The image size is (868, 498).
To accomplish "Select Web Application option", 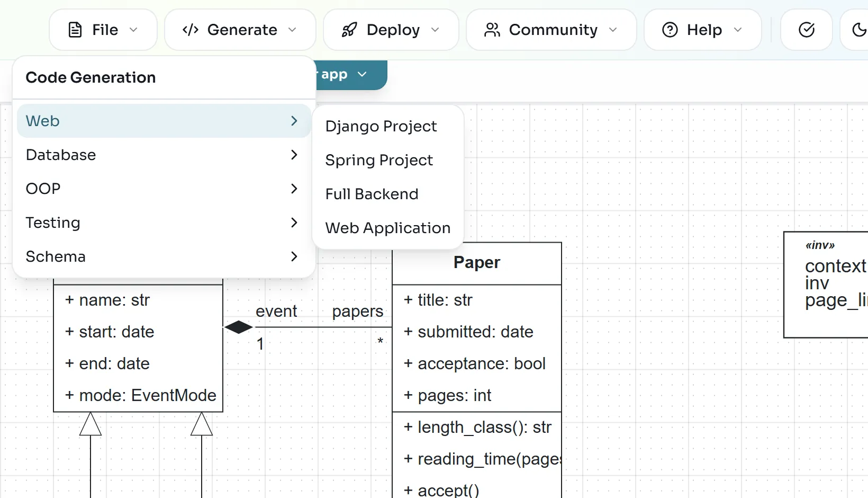I will click(388, 228).
